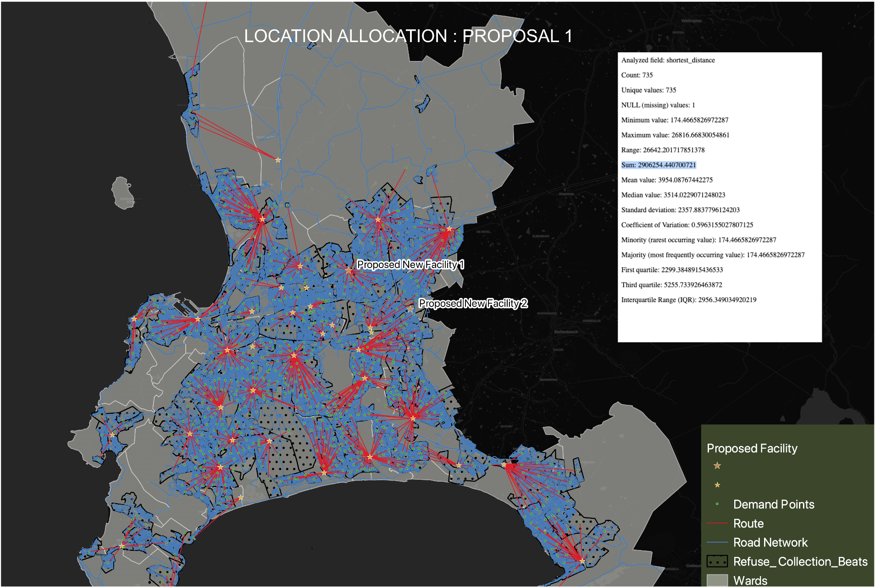The width and height of the screenshot is (875, 588).
Task: Click the Proposed New Facility 2 map label
Action: (473, 303)
